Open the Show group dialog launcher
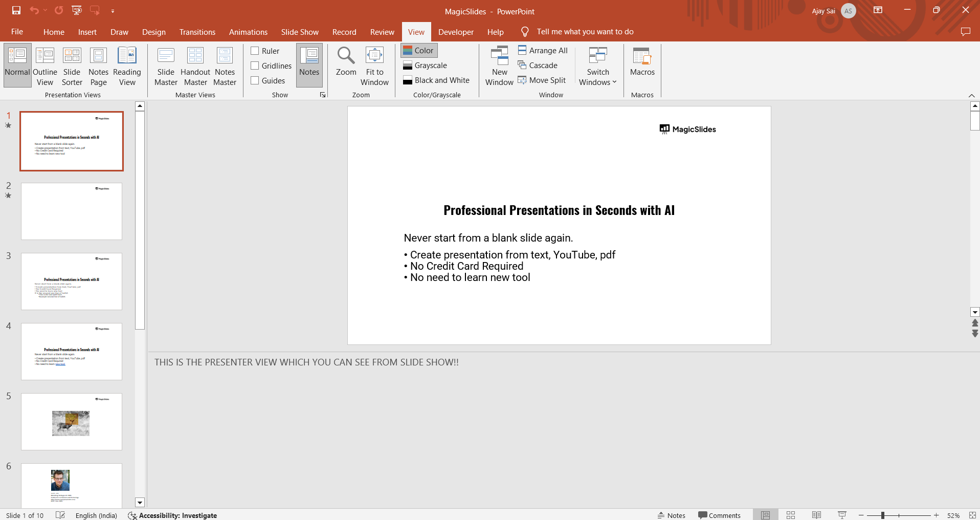Image resolution: width=980 pixels, height=520 pixels. click(323, 95)
